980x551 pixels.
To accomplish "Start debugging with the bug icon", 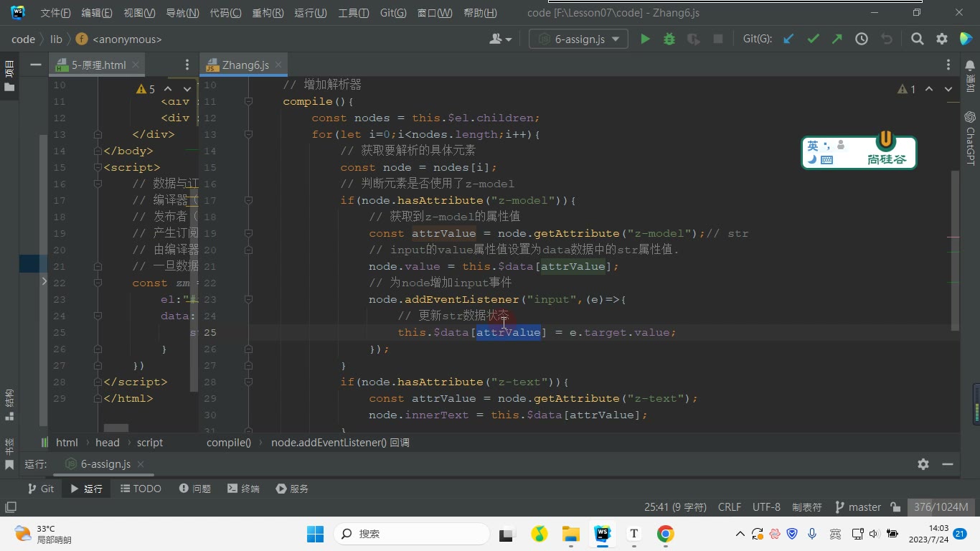I will (x=669, y=39).
